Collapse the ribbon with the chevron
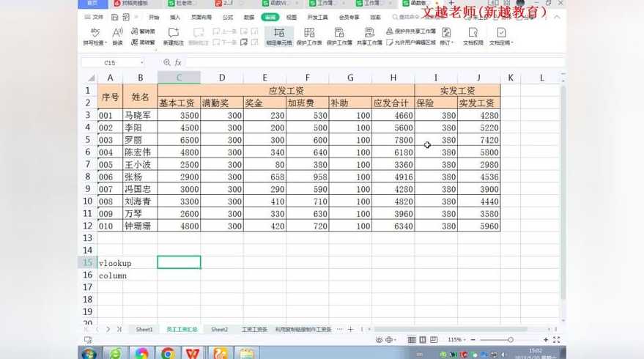 557,17
